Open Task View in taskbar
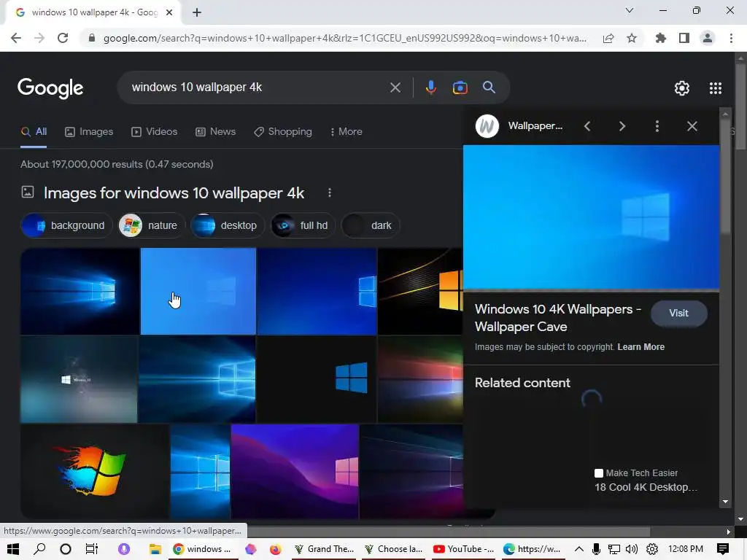Image resolution: width=747 pixels, height=560 pixels. pyautogui.click(x=91, y=549)
